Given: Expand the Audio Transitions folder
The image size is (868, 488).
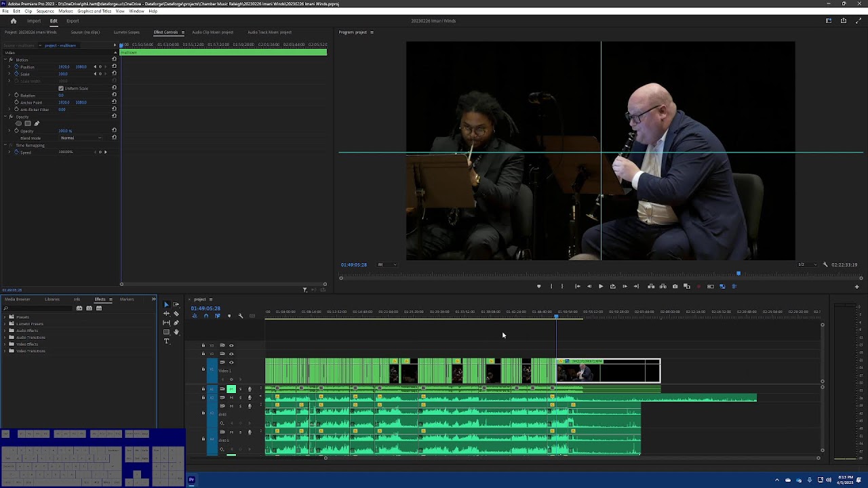Looking at the screenshot, I should pos(5,338).
